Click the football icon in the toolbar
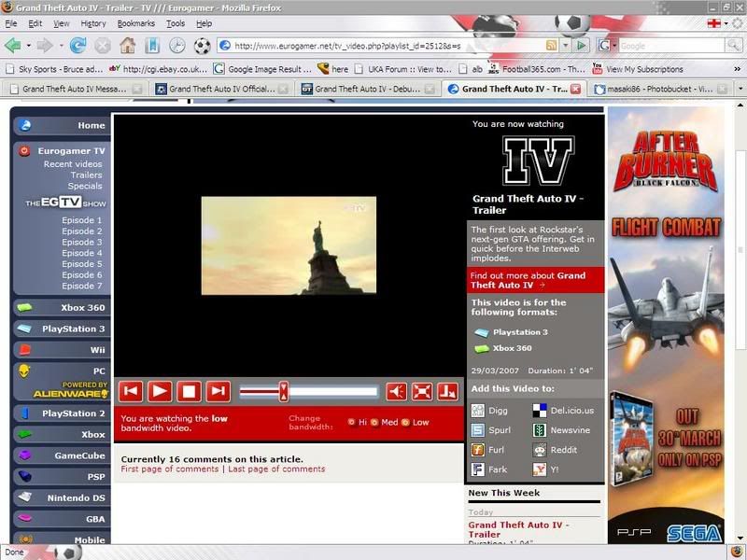The height and width of the screenshot is (560, 747). pos(202,46)
